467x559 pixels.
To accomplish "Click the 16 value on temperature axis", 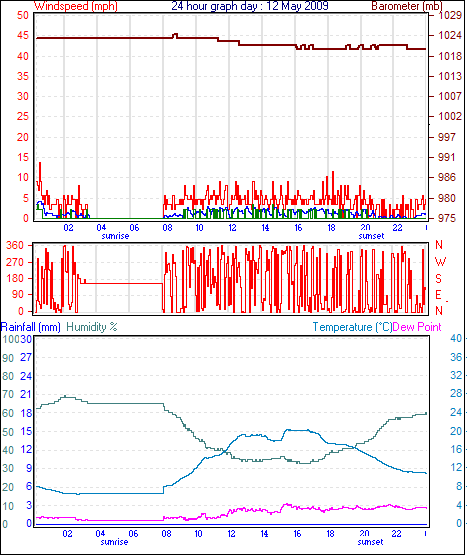I will (x=456, y=449).
